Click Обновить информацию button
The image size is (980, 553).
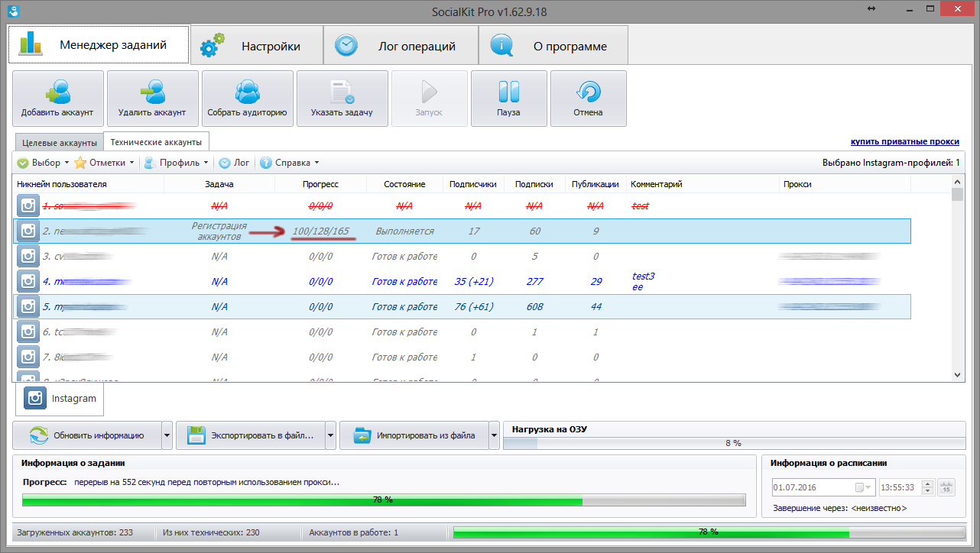tap(87, 435)
